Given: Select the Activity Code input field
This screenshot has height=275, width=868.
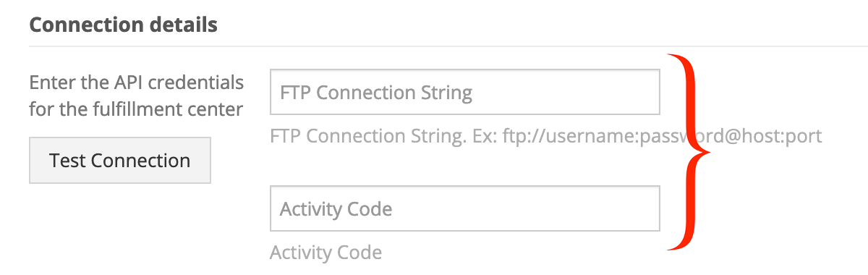Looking at the screenshot, I should tap(465, 208).
